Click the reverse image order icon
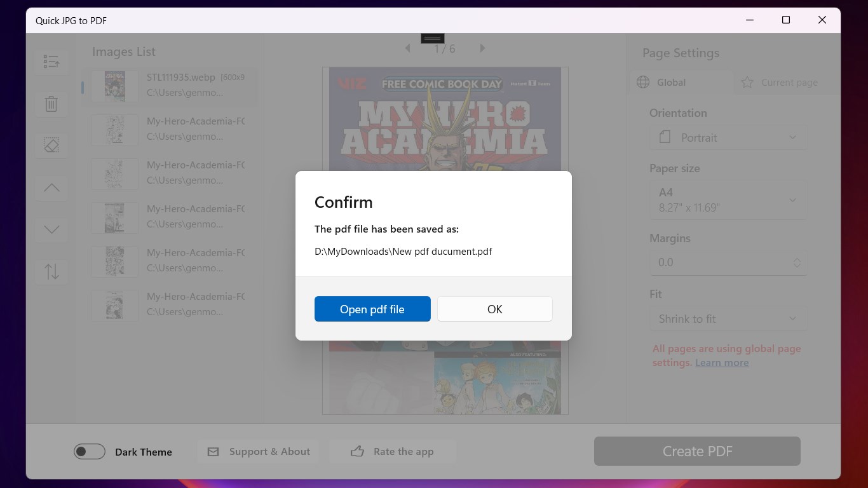 tap(51, 271)
